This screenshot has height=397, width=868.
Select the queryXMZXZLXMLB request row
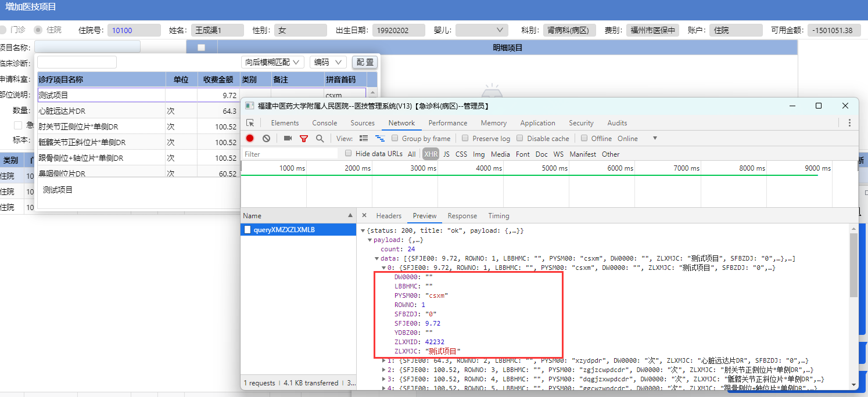tap(299, 230)
